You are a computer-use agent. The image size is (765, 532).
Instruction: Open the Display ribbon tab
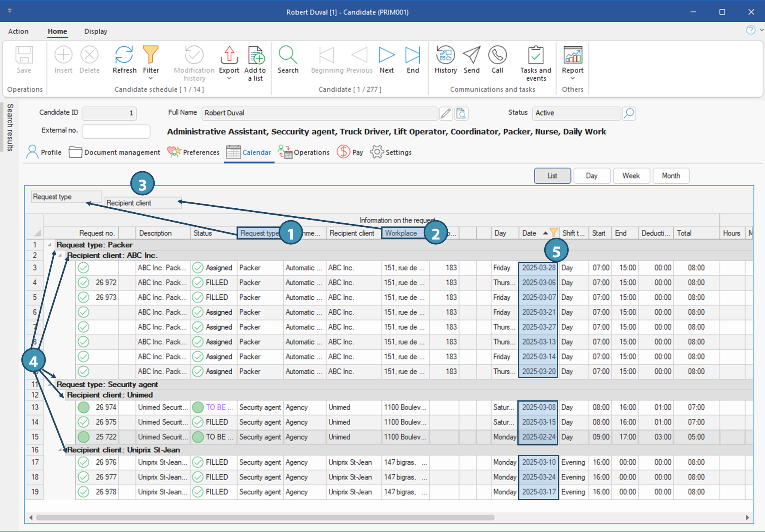click(x=95, y=31)
